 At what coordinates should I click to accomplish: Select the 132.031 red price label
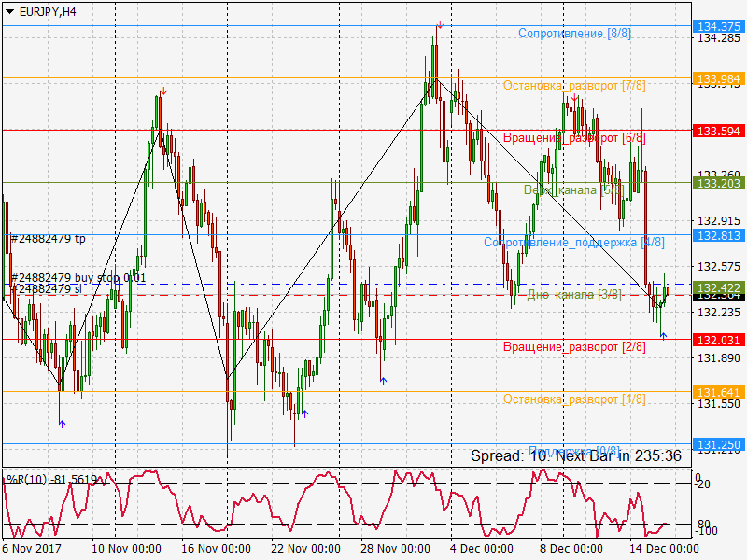pos(719,340)
